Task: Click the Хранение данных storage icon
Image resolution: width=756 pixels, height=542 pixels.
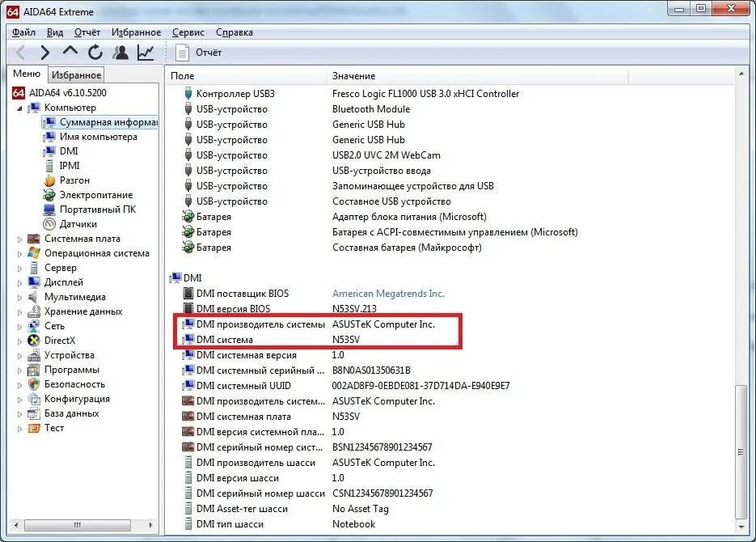Action: coord(34,311)
